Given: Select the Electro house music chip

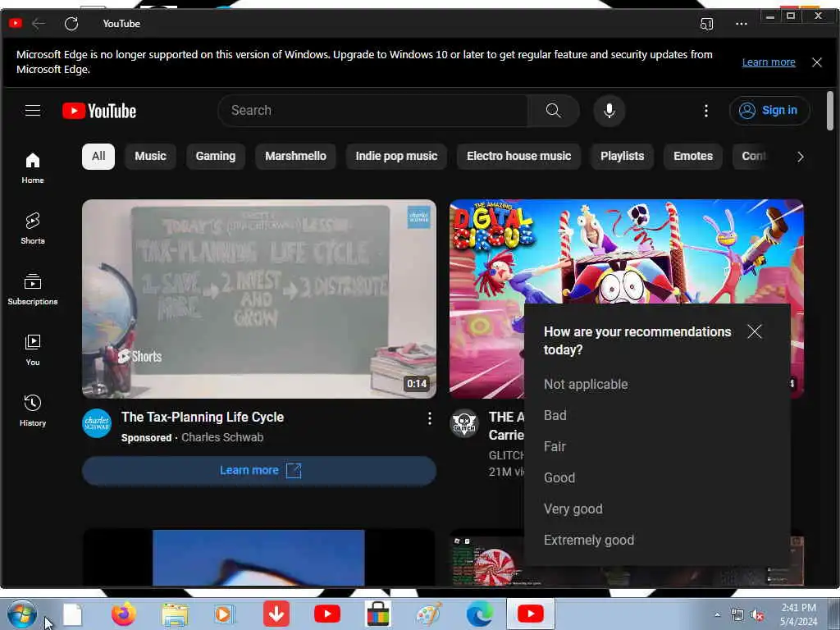Looking at the screenshot, I should (x=518, y=157).
